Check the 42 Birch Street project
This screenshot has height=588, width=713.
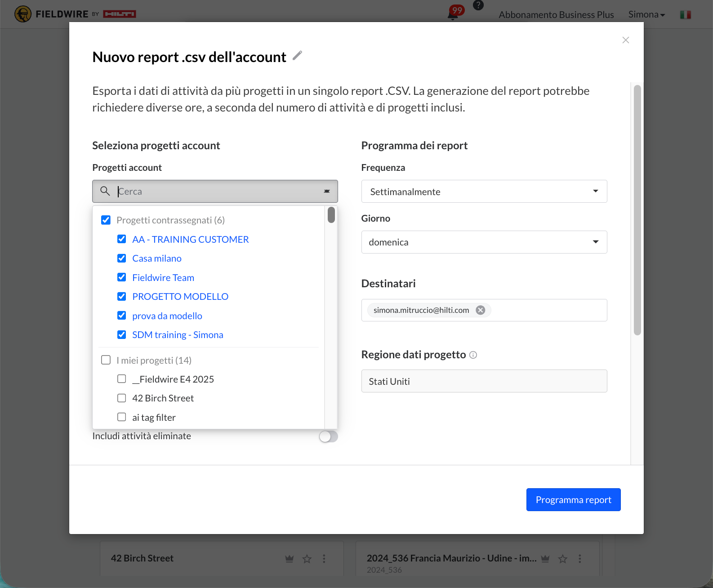(x=121, y=398)
